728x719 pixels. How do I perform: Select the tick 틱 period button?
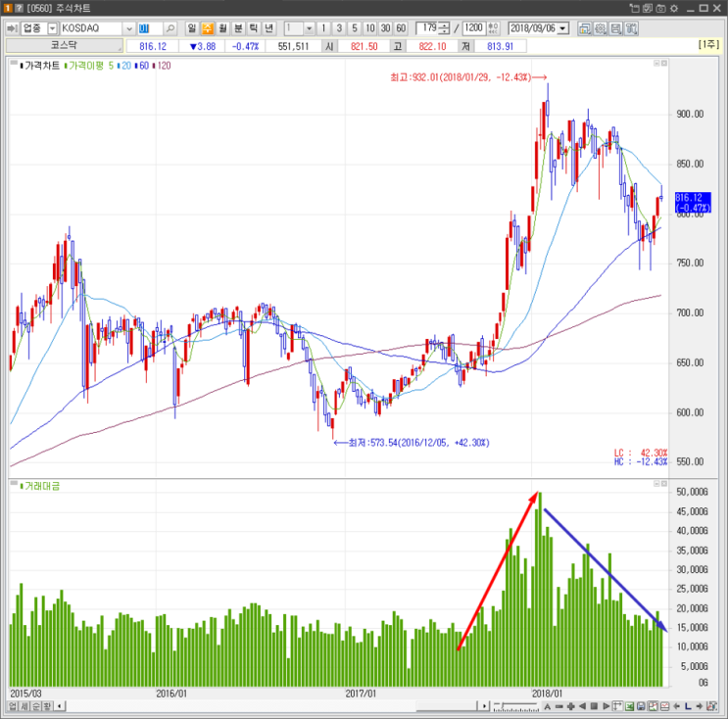click(x=254, y=28)
